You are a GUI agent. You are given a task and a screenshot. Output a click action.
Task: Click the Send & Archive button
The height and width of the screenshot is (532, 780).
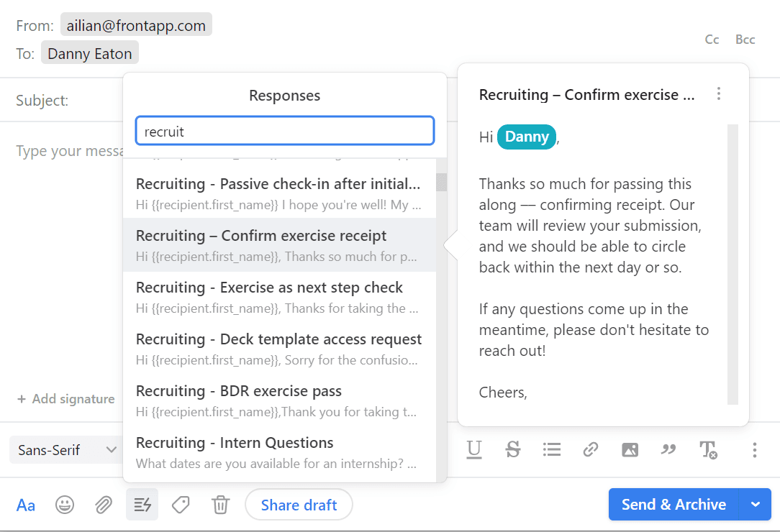pos(674,505)
